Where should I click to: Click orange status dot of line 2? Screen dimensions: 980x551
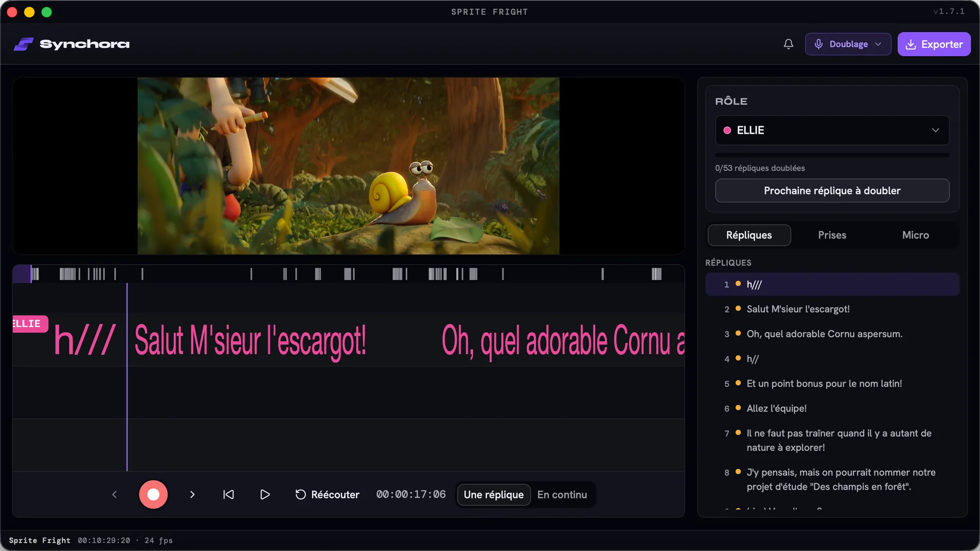click(x=738, y=308)
